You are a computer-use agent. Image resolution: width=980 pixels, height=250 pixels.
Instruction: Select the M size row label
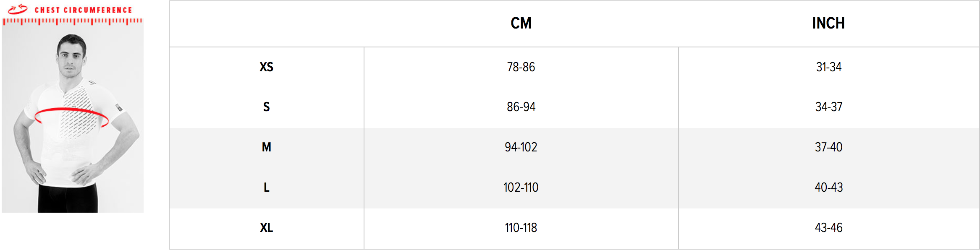[x=266, y=147]
